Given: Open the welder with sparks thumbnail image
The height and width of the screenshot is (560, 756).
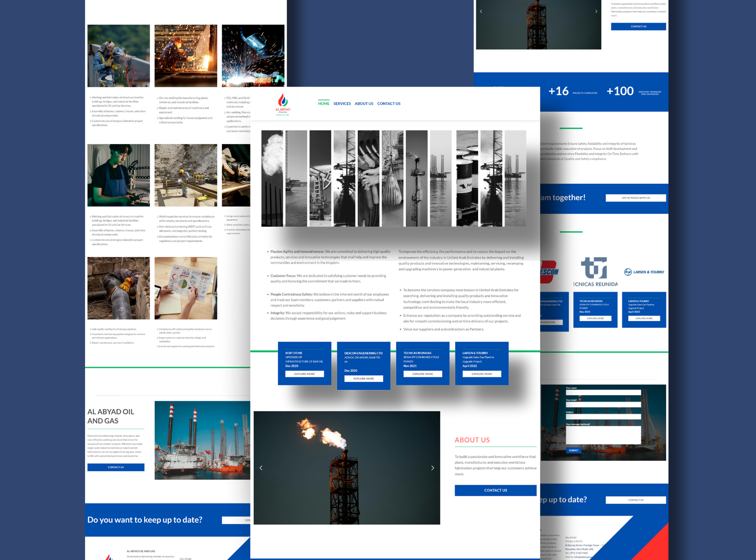Looking at the screenshot, I should pos(186,56).
